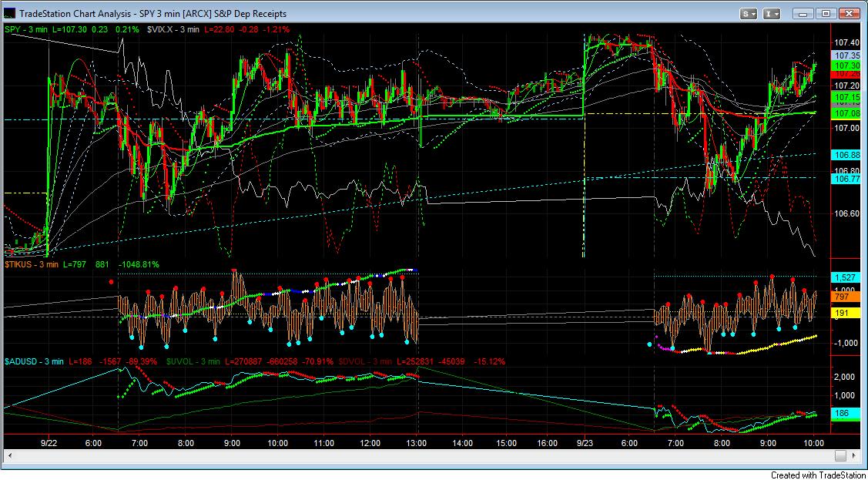Image resolution: width=868 pixels, height=480 pixels.
Task: Click the yellow 191 TIKUS marker
Action: pos(846,314)
